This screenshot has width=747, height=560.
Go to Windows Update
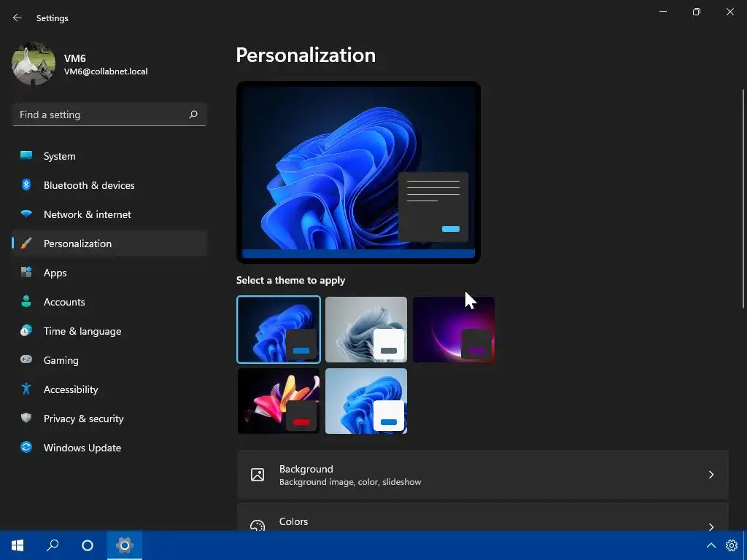click(109, 448)
